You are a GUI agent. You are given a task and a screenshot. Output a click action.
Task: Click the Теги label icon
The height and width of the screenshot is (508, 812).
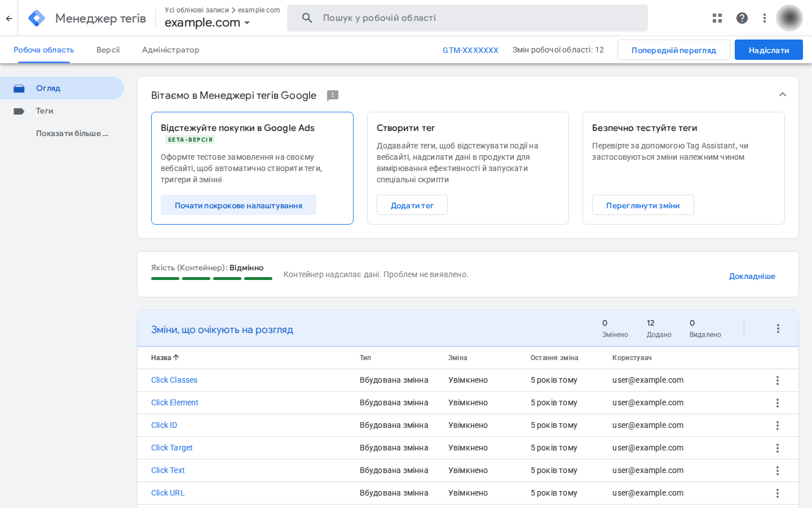tap(19, 111)
